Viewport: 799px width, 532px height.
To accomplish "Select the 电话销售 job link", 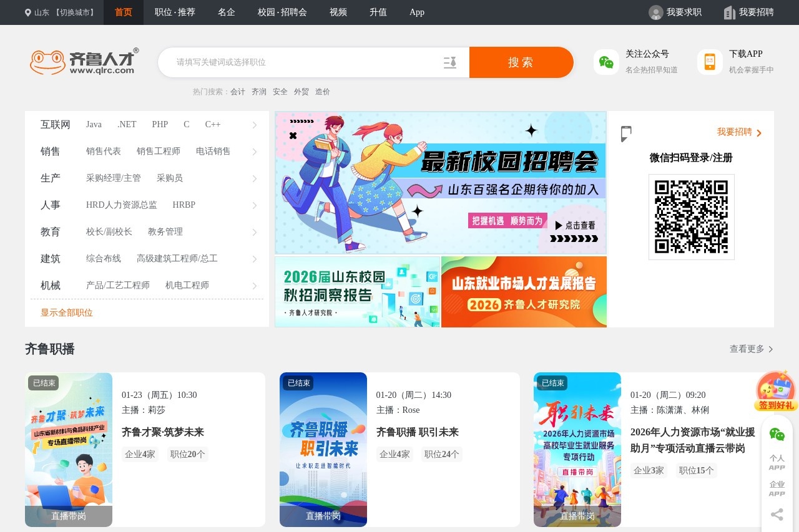I will (213, 152).
